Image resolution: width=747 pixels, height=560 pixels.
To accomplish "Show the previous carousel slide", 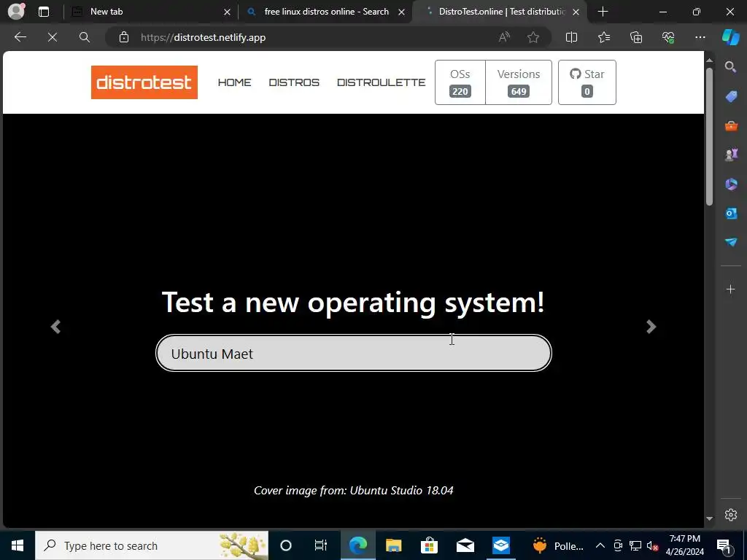I will (x=55, y=327).
